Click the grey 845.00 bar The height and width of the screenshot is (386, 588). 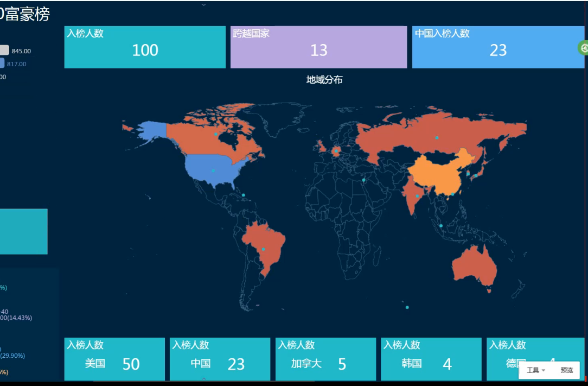[x=4, y=50]
